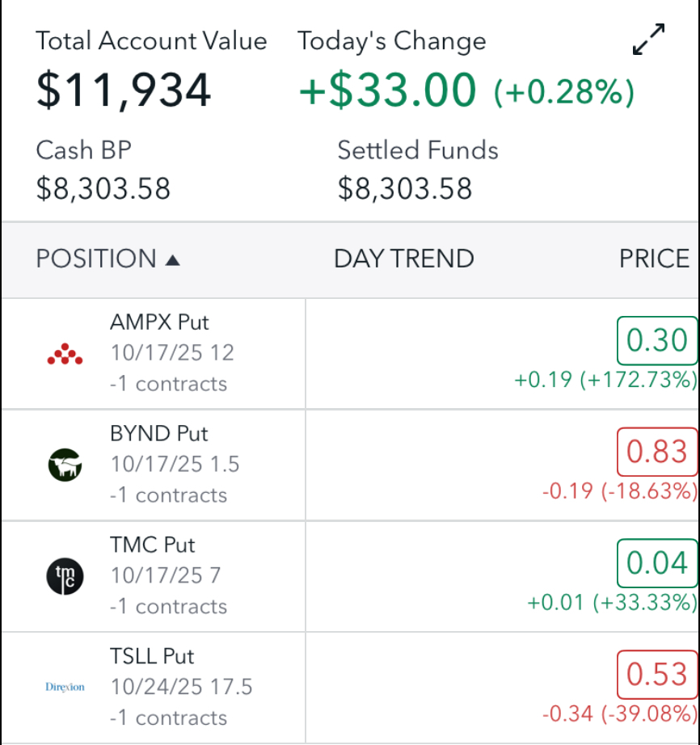This screenshot has height=745, width=700.
Task: Click TSLL price box showing 0.53
Action: click(x=656, y=674)
